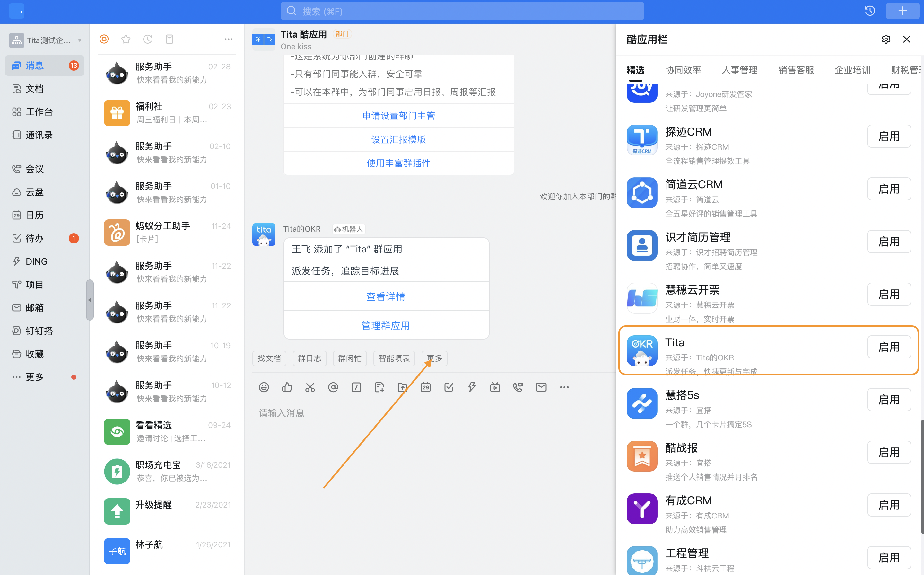The width and height of the screenshot is (924, 575).
Task: Open the emoji picker
Action: [264, 387]
